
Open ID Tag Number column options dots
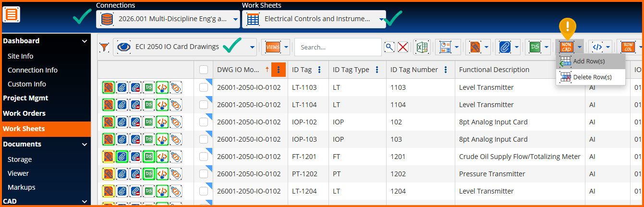click(x=446, y=70)
